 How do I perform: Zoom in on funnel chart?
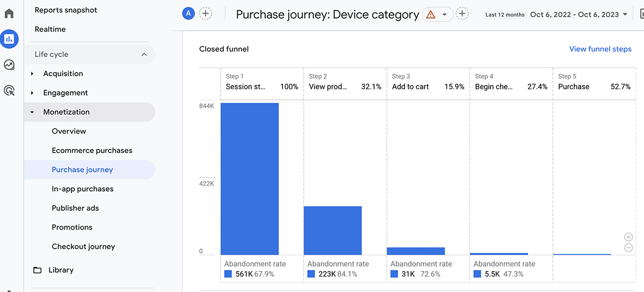point(628,237)
